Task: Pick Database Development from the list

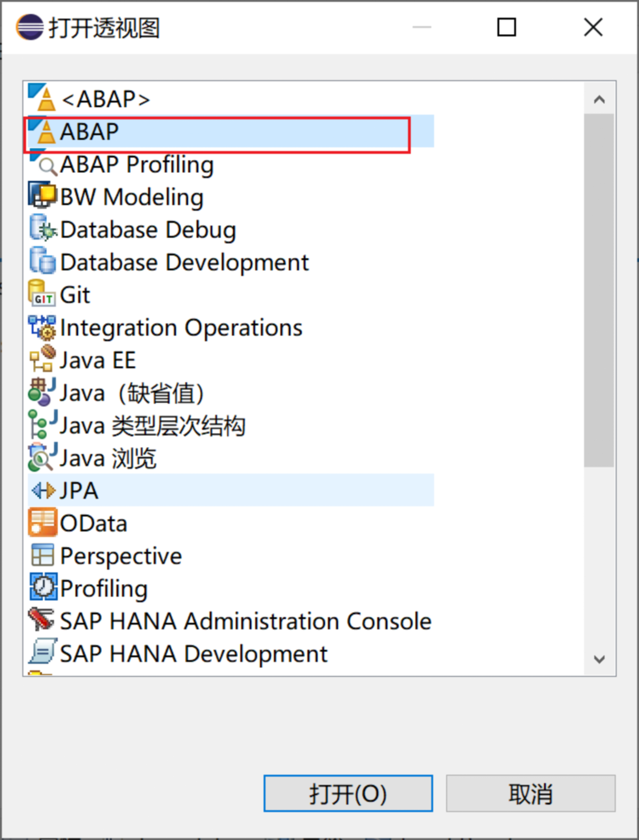Action: 185,262
